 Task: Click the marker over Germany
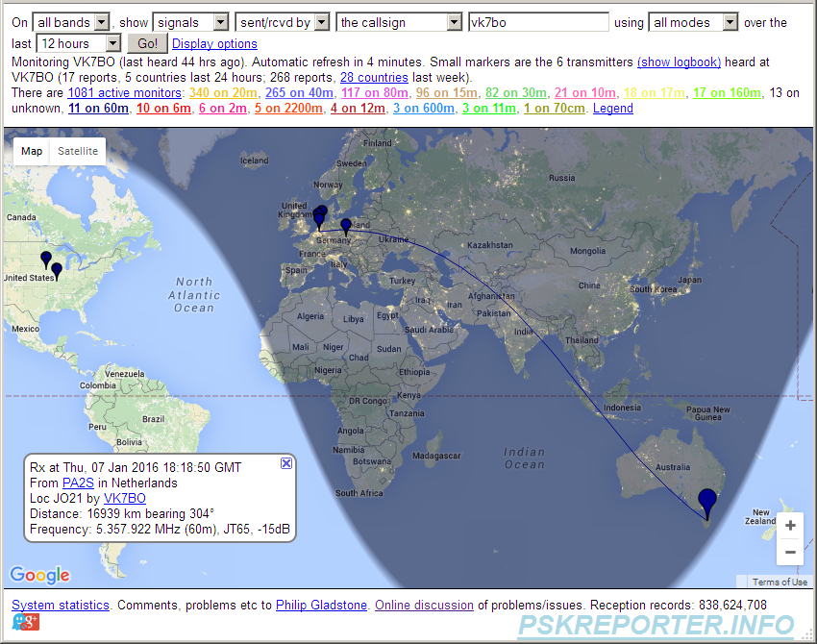click(x=346, y=227)
